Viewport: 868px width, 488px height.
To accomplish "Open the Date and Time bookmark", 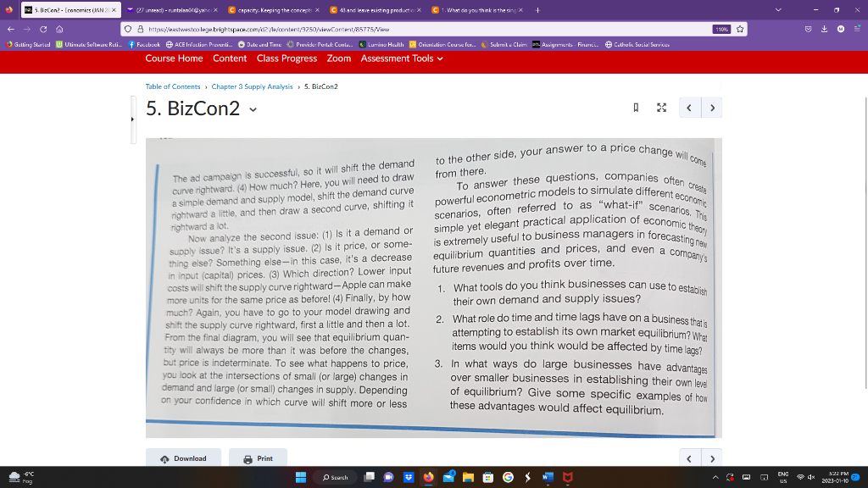I will pos(259,44).
